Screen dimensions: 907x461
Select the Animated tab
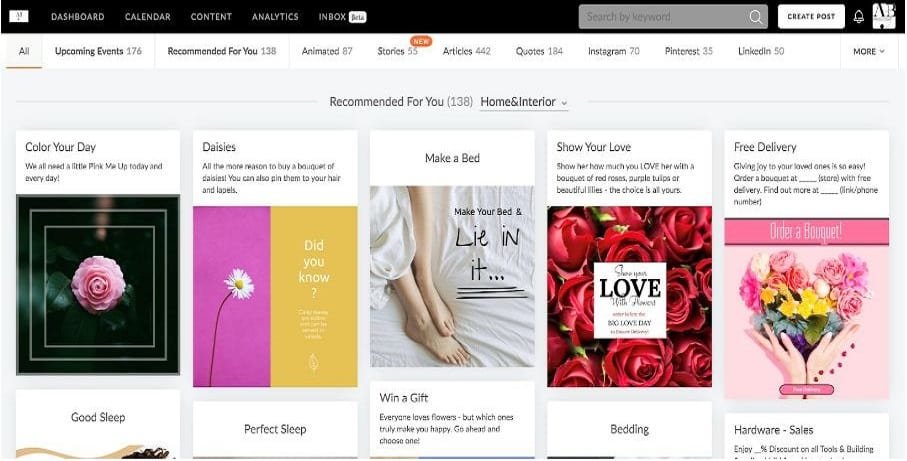[x=327, y=51]
